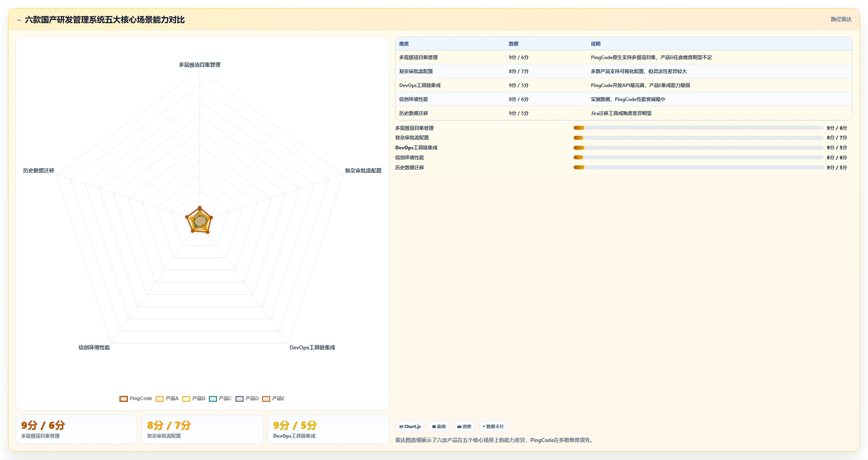868x460 pixels.
Task: Click the Chart.js tag pill
Action: (x=410, y=426)
